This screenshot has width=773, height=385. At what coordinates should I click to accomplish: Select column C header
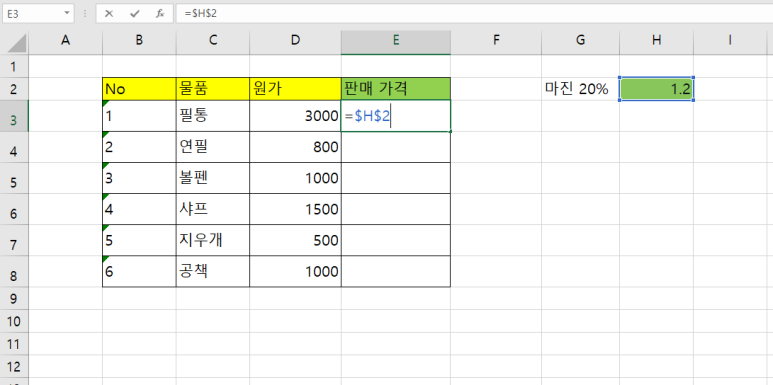(x=212, y=41)
